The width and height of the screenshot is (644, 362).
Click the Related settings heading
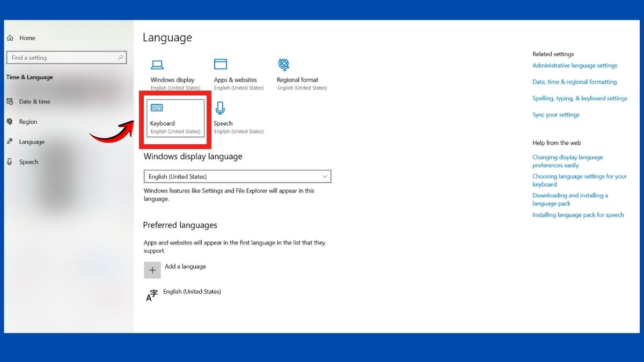tap(553, 54)
